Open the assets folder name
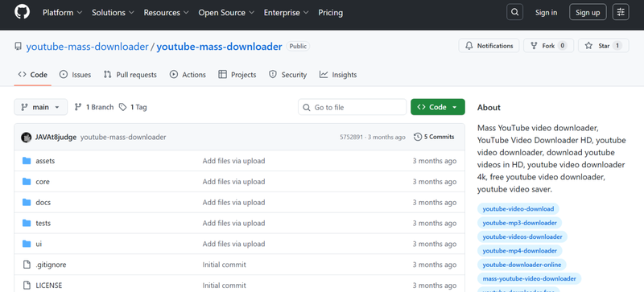The image size is (644, 292). pos(45,161)
